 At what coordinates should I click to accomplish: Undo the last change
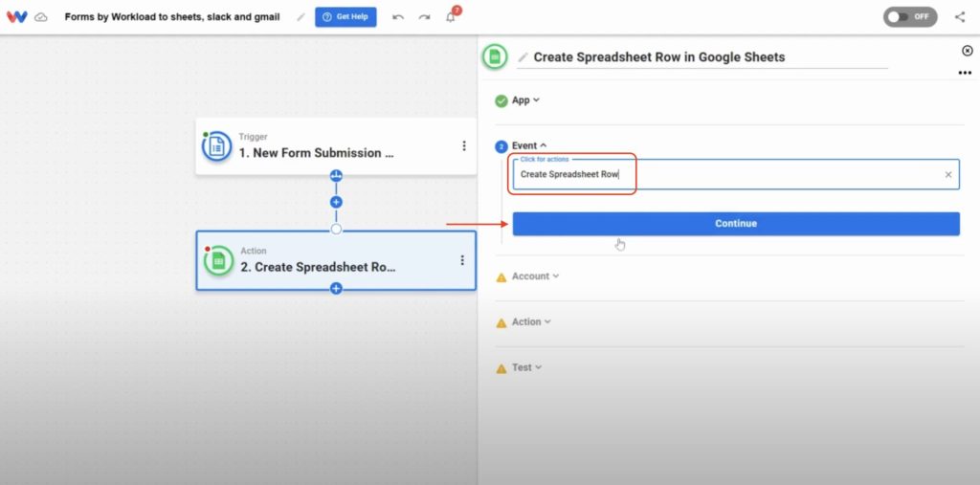tap(398, 17)
